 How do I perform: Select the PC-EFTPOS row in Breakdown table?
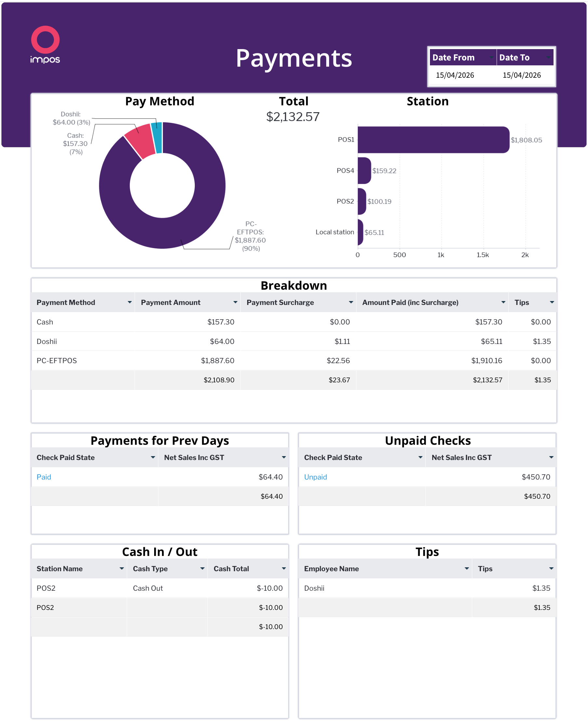(57, 361)
